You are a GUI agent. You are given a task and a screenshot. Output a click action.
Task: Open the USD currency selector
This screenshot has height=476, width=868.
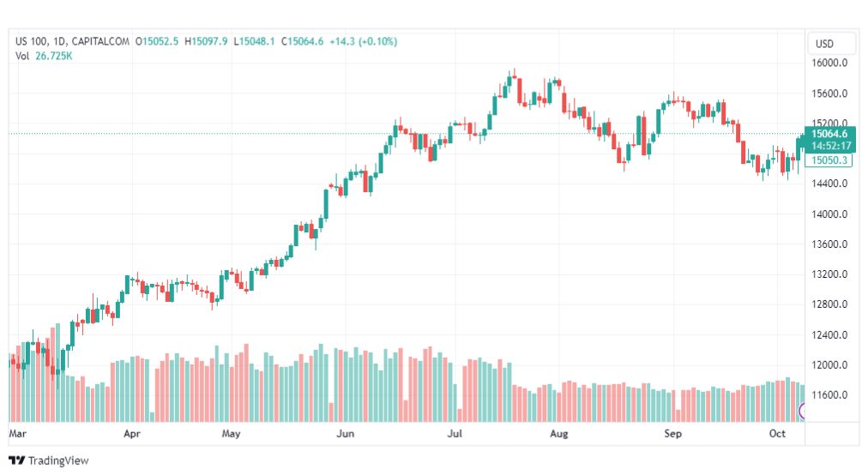click(824, 44)
